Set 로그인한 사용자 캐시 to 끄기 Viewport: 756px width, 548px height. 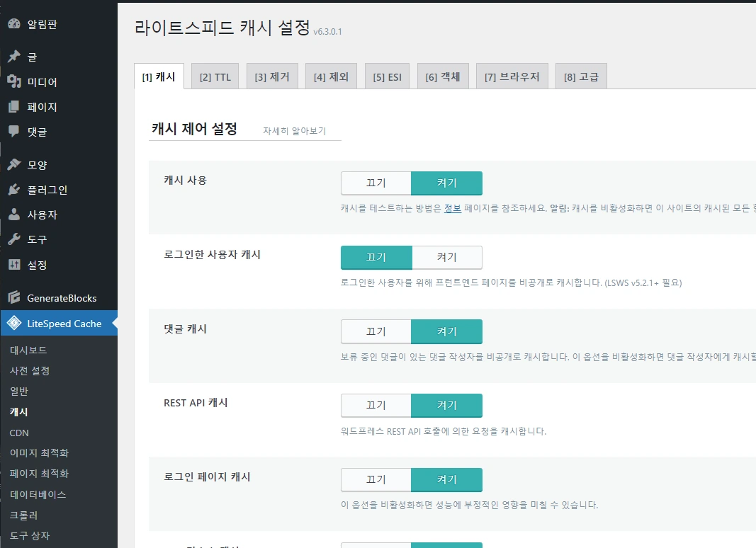(x=376, y=258)
